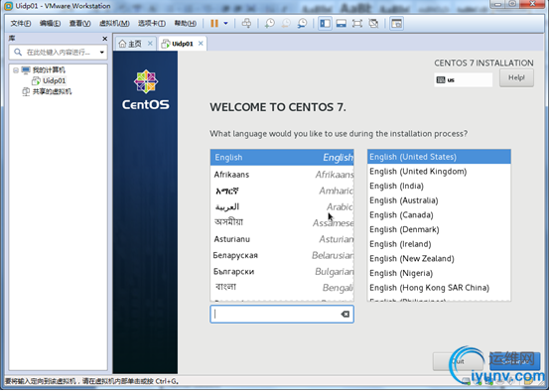Open the 查看(V) menu
Viewport: 551px width, 392px height.
tap(79, 24)
